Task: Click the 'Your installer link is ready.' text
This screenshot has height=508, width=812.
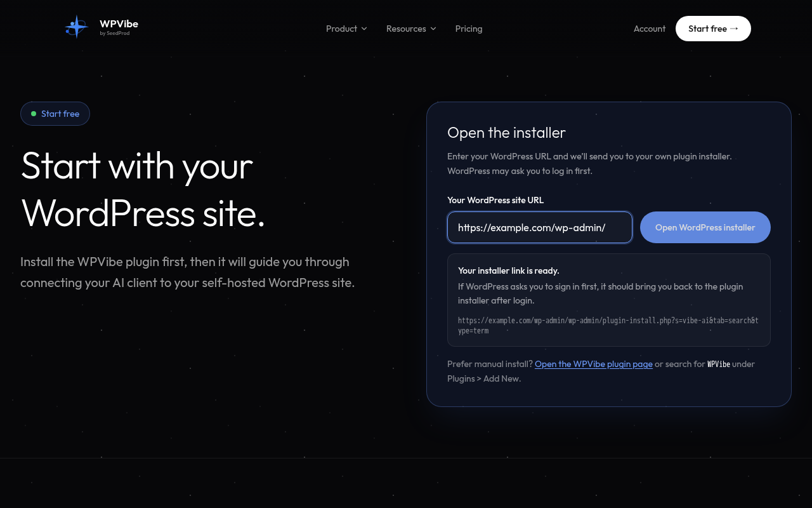Action: 509,271
